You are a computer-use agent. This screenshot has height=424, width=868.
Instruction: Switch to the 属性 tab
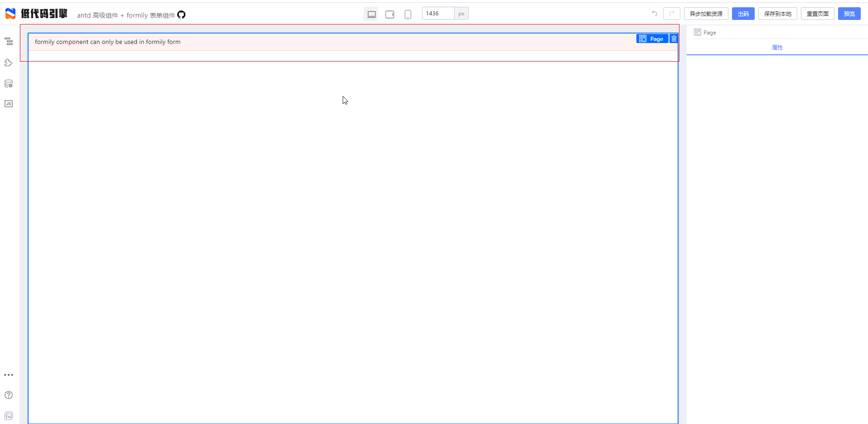click(x=778, y=47)
